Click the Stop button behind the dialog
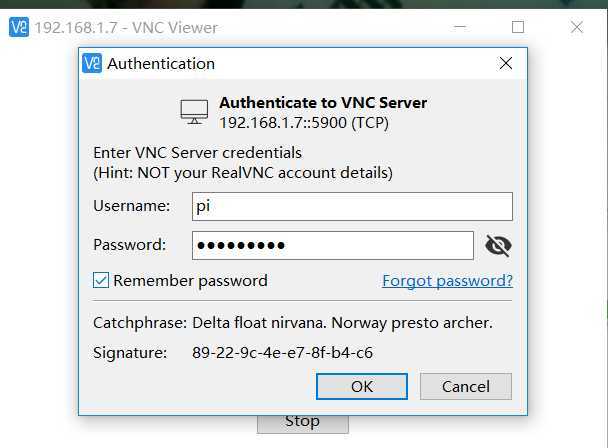 [302, 421]
